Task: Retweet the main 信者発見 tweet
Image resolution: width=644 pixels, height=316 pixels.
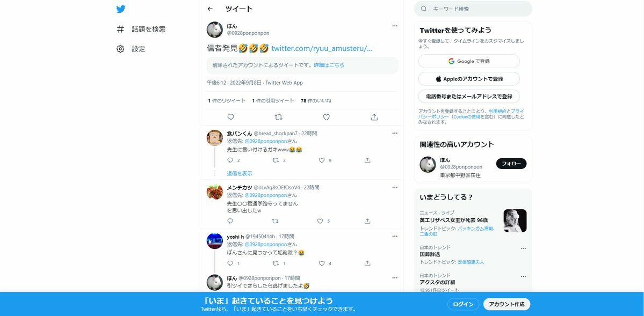Action: click(278, 117)
